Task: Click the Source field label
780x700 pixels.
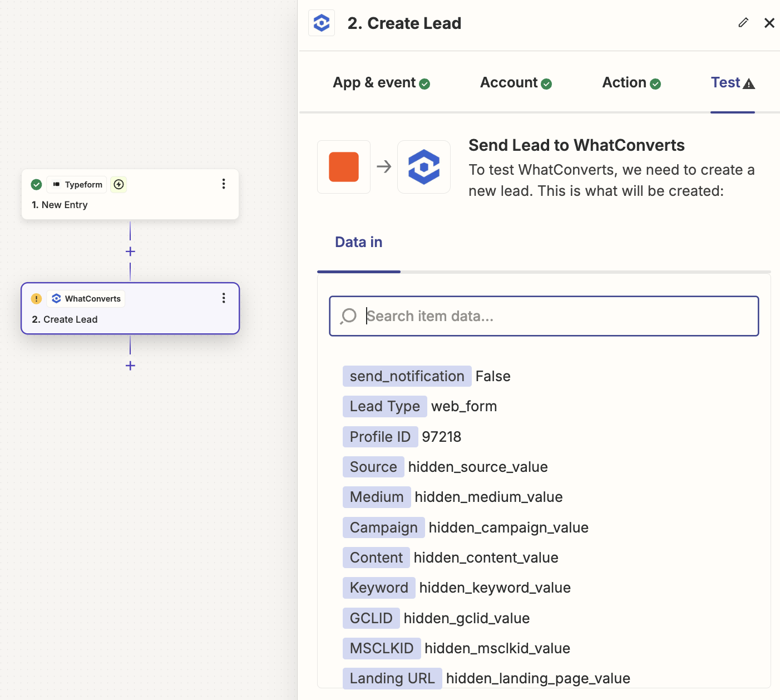Action: pos(373,467)
